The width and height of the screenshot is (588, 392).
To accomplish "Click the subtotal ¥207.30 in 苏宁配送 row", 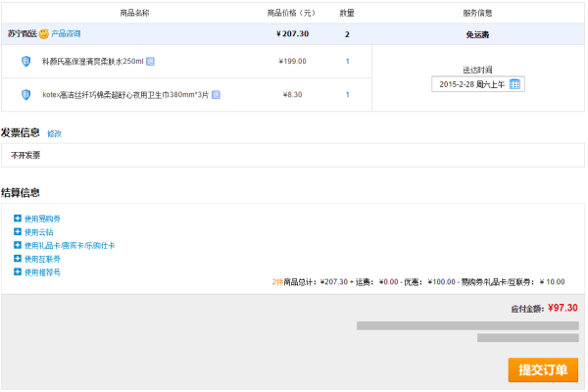I will click(x=292, y=33).
